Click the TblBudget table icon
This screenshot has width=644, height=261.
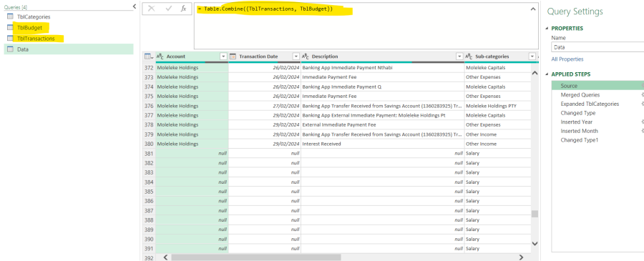[x=10, y=27]
